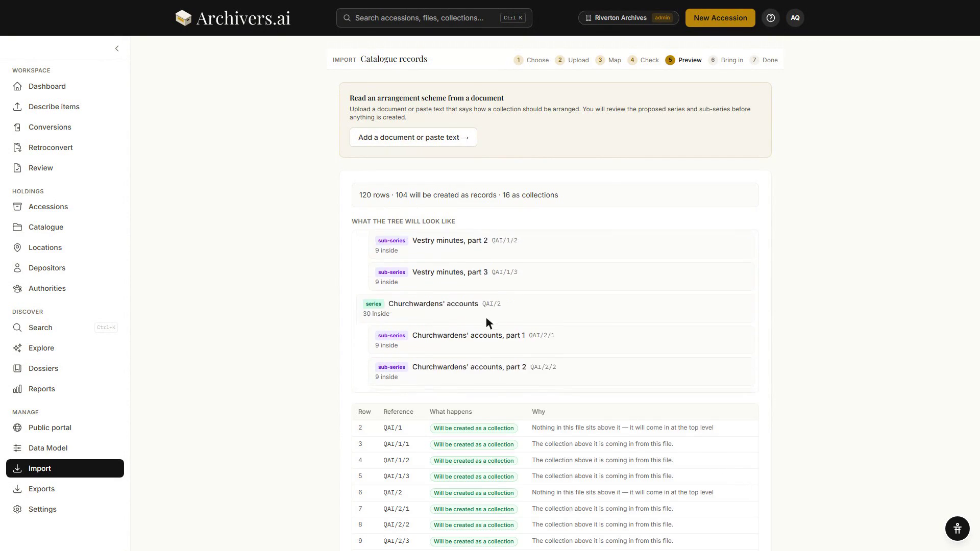Go to step 6 Bring in
This screenshot has height=551, width=980.
click(x=726, y=60)
